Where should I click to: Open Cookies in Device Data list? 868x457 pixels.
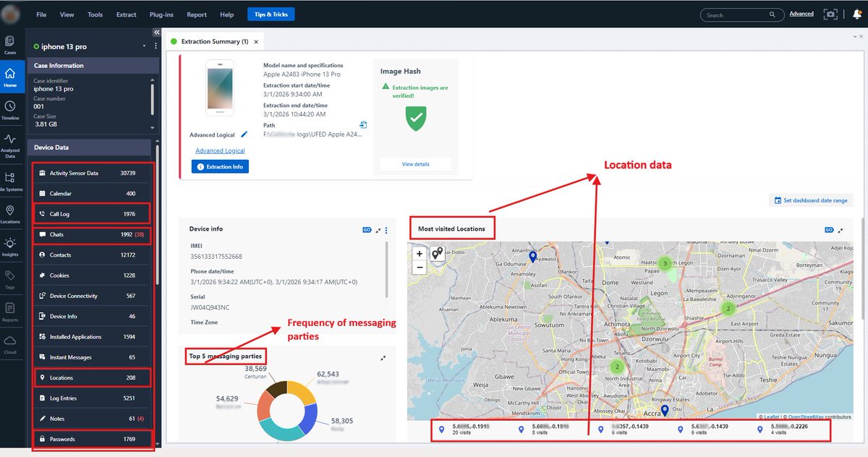coord(92,276)
